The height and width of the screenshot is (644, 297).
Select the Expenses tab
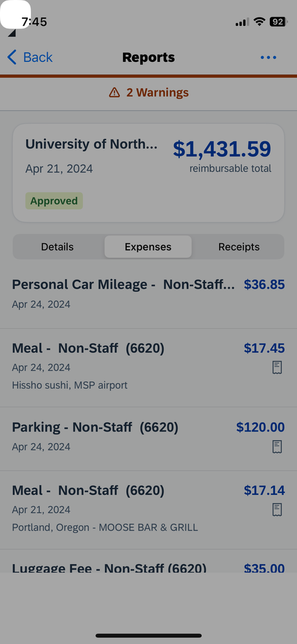point(148,247)
